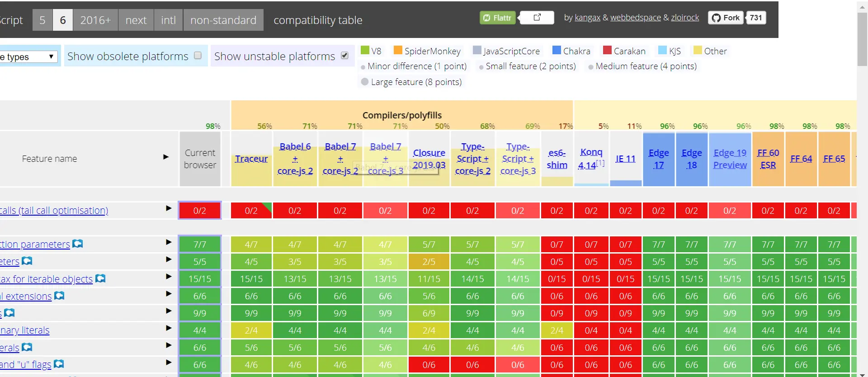Expand the '"u" flags' row
Screen dimensions: 868x377
pyautogui.click(x=169, y=362)
